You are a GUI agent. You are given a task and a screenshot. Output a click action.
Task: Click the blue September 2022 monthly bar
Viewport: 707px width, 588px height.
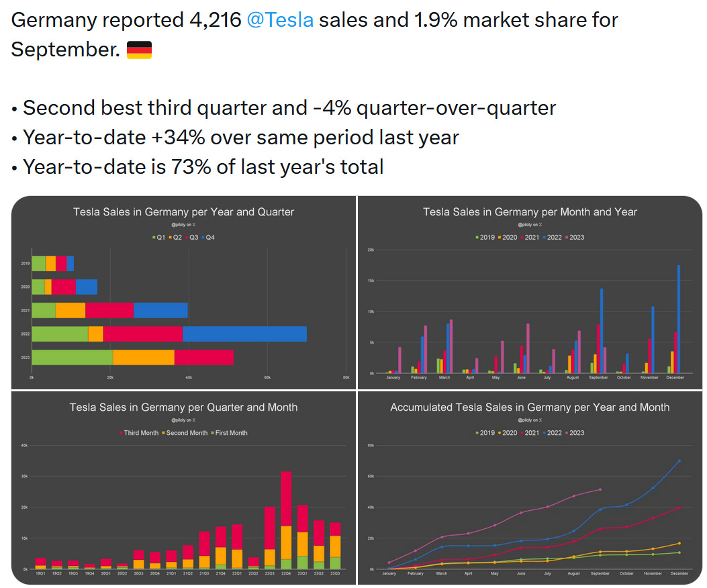click(602, 330)
